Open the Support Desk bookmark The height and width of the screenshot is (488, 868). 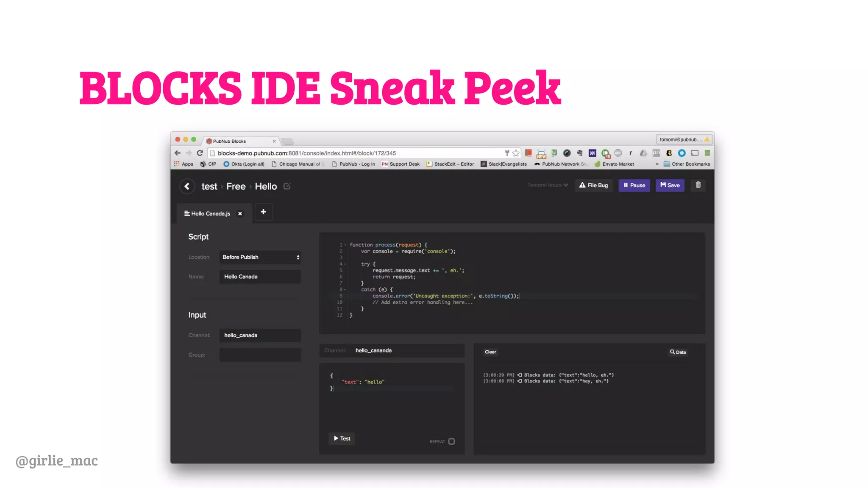[401, 164]
